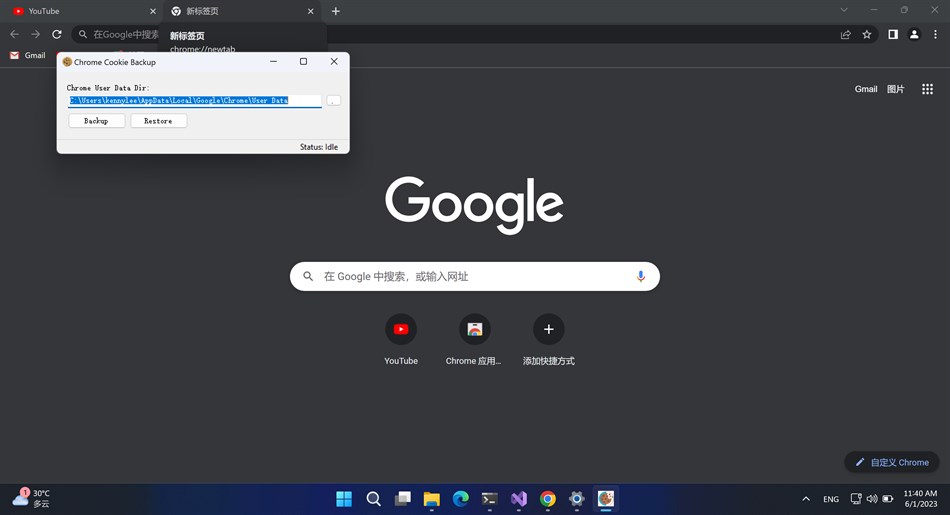Close the 新标签页 tab

(310, 11)
